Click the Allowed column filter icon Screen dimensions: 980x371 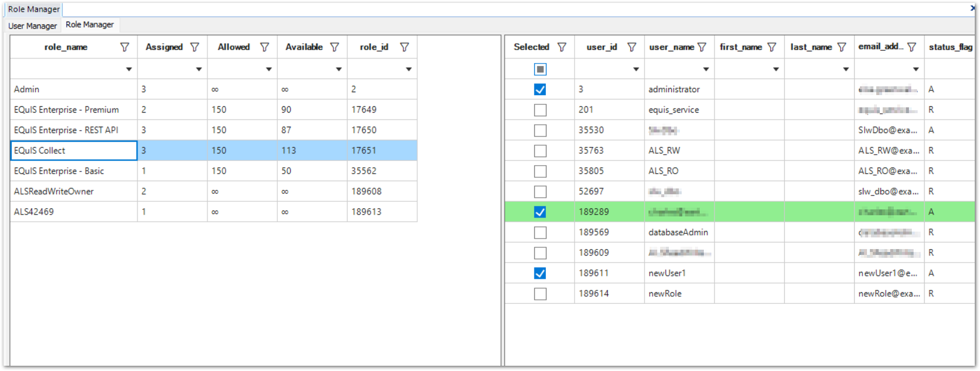pyautogui.click(x=265, y=47)
